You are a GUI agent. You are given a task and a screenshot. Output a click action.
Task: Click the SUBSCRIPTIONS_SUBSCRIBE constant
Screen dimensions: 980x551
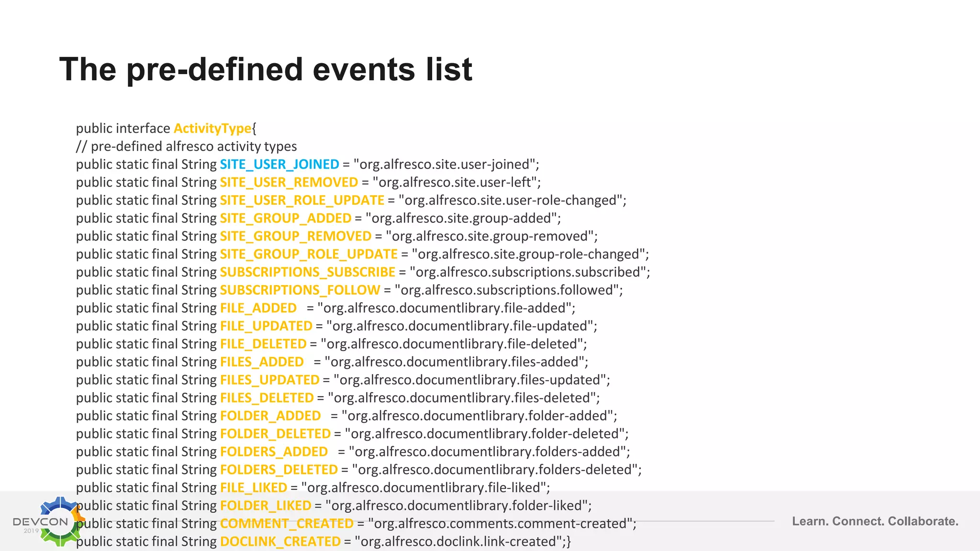(x=308, y=272)
